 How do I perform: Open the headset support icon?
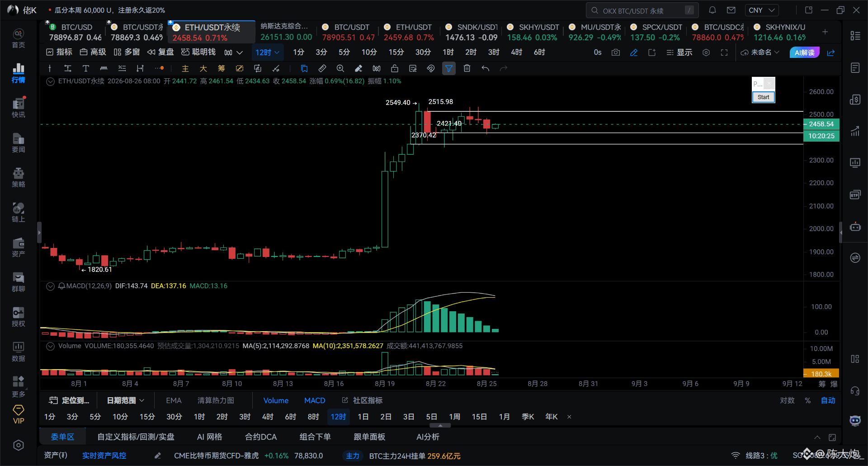(x=855, y=390)
